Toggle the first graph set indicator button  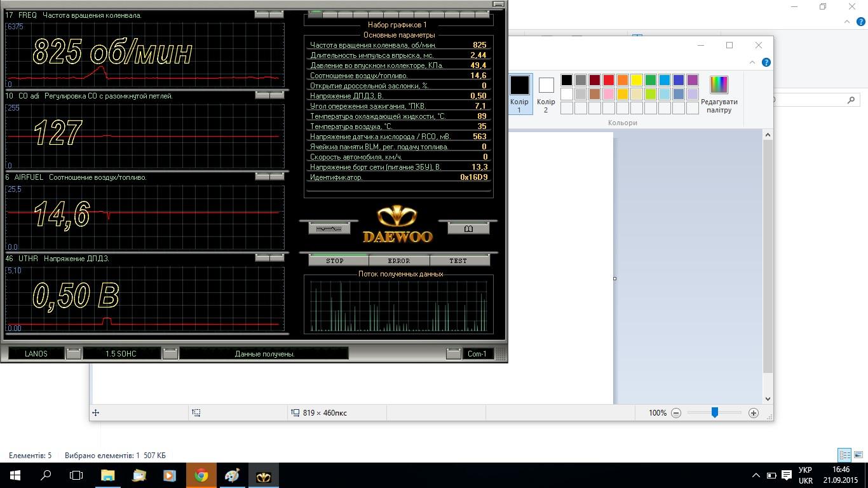(315, 14)
